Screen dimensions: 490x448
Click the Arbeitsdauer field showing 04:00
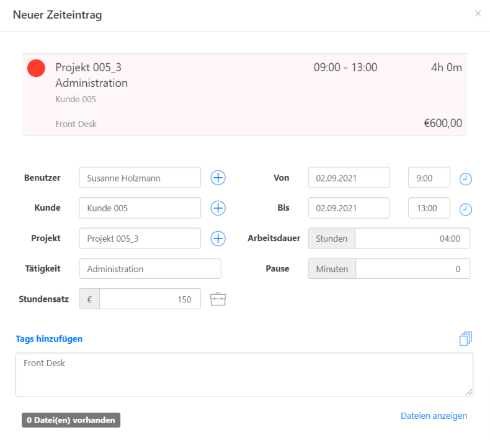412,239
